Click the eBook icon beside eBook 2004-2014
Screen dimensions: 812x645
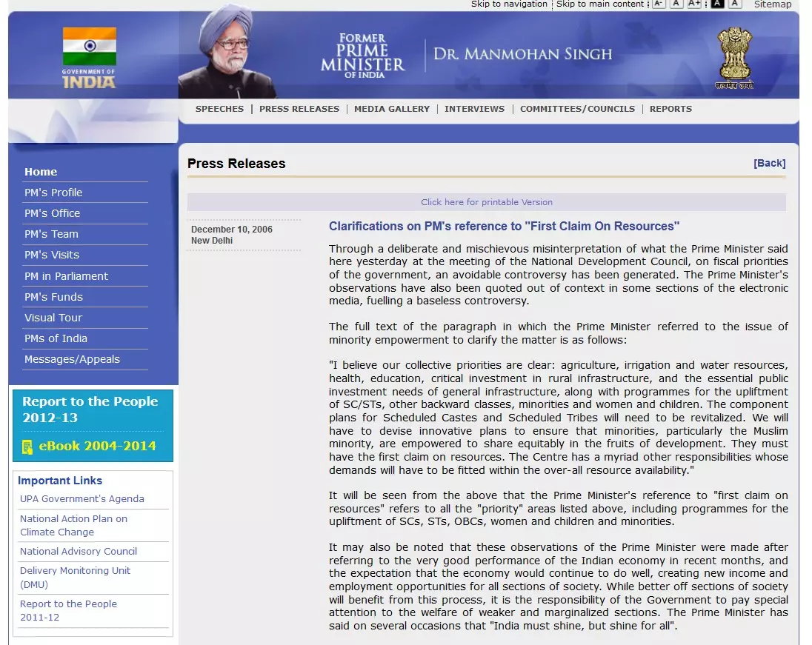pyautogui.click(x=27, y=447)
